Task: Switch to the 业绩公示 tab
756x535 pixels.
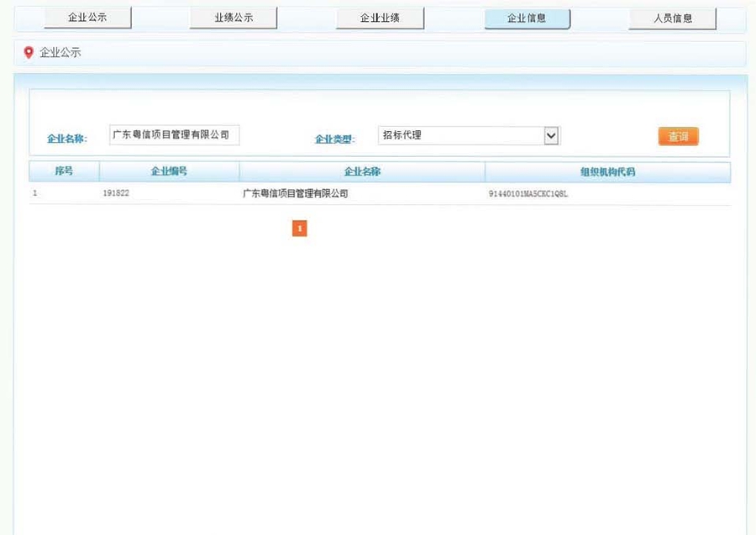Action: pyautogui.click(x=234, y=18)
